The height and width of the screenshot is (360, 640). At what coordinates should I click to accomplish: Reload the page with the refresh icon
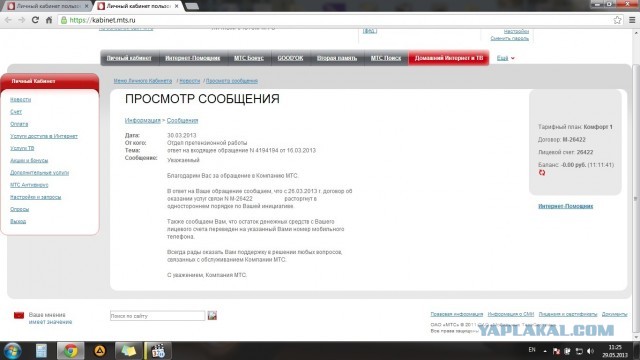(35, 20)
